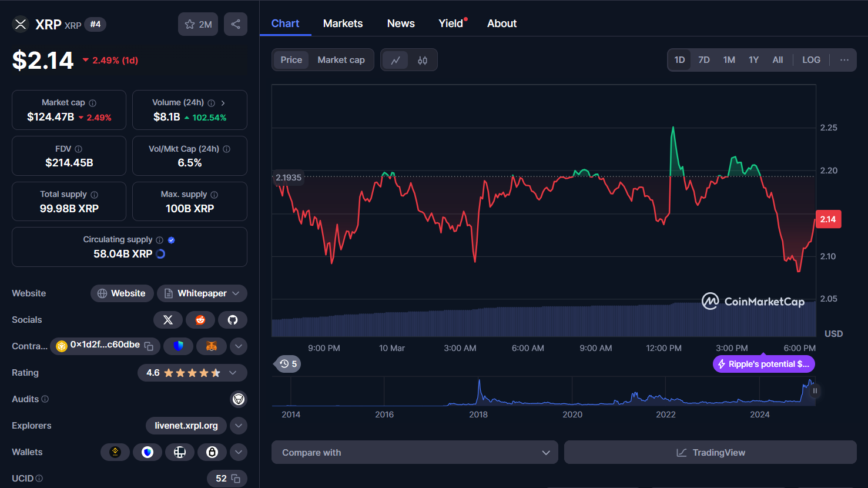Image resolution: width=868 pixels, height=488 pixels.
Task: Open Volume (24h) info icon
Action: pos(211,103)
